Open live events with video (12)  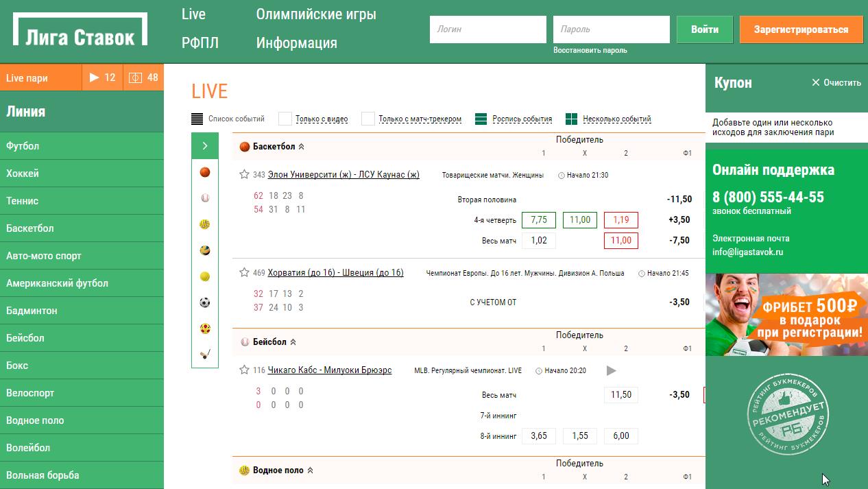(x=102, y=77)
